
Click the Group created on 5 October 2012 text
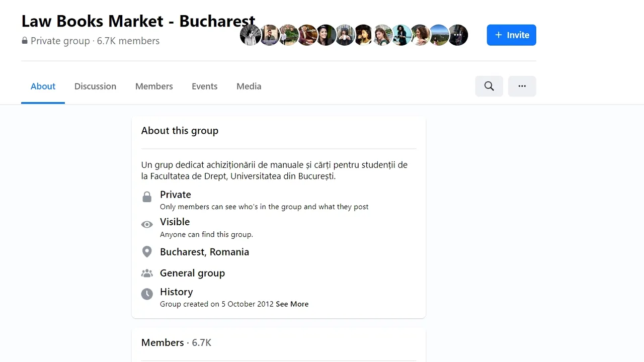click(x=217, y=304)
